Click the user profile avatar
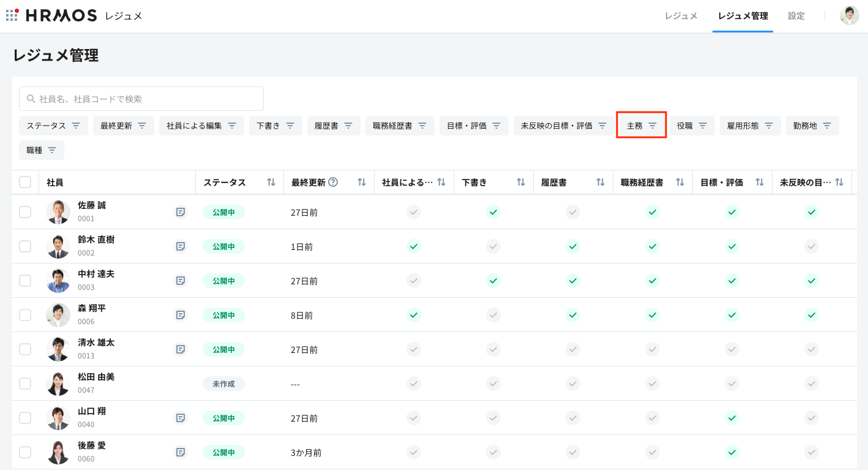 click(849, 15)
